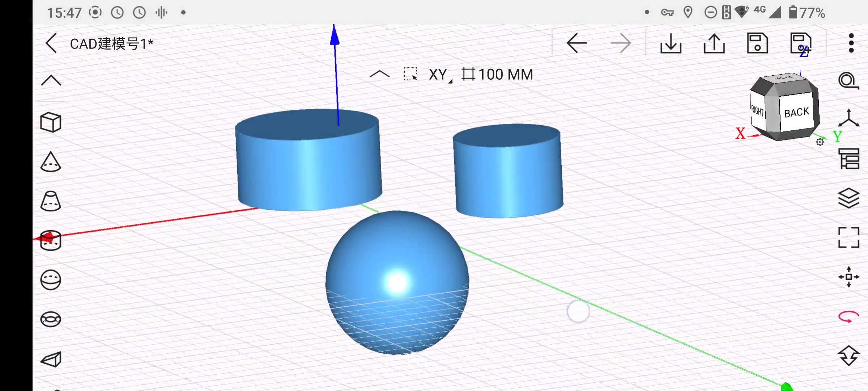This screenshot has width=868, height=391.
Task: Select the torus primitive tool
Action: (x=51, y=319)
